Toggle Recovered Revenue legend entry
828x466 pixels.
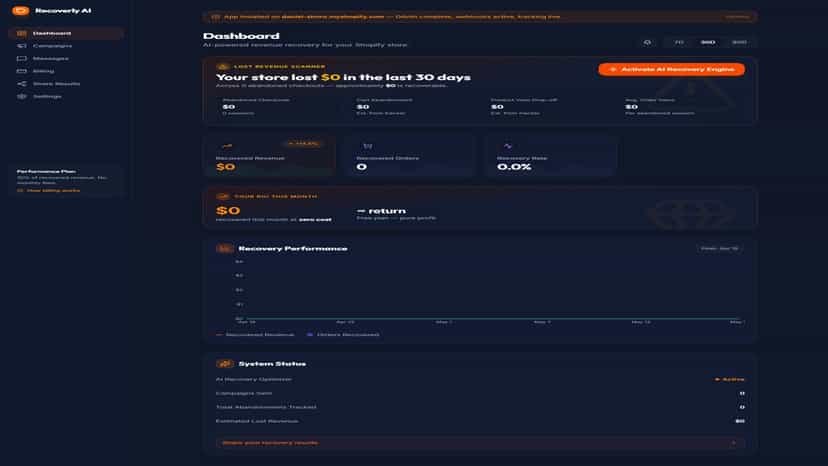coord(256,334)
